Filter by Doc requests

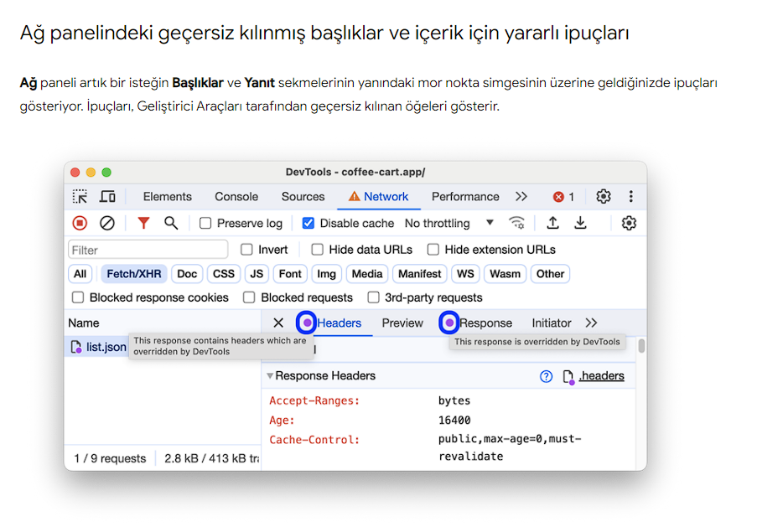click(x=187, y=274)
